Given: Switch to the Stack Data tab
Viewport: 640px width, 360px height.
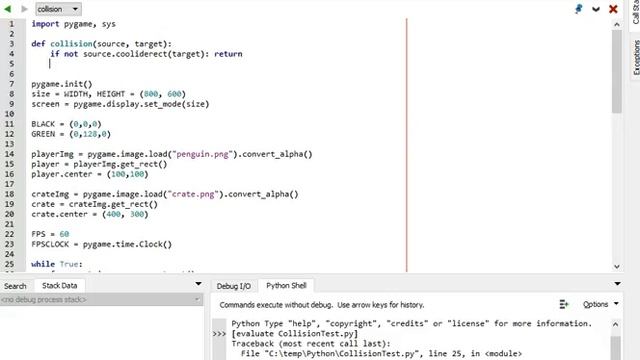Looking at the screenshot, I should [x=60, y=286].
